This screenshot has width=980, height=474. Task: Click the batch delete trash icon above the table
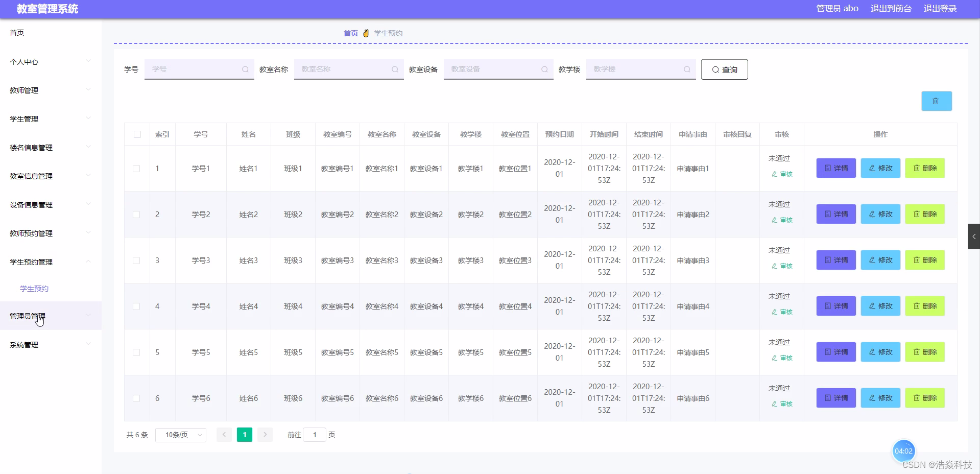(x=936, y=101)
